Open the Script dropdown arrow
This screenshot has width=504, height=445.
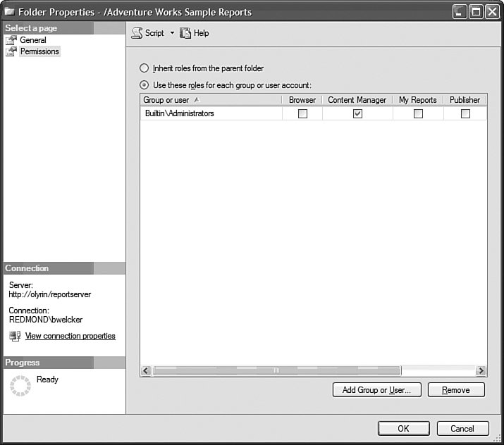[172, 33]
